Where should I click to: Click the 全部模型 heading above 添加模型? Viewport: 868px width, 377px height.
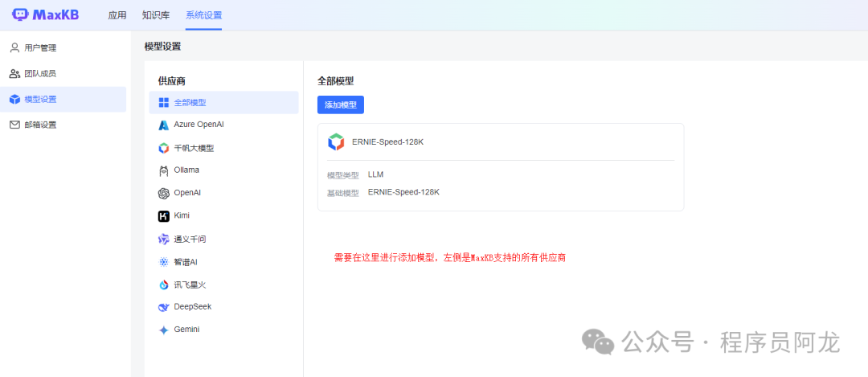(x=335, y=81)
